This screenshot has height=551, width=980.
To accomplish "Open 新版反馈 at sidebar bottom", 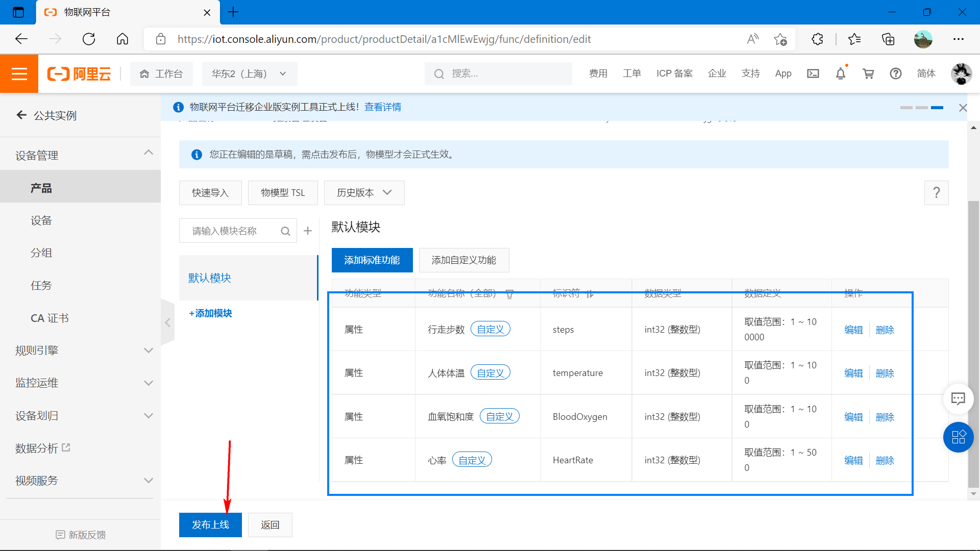I will click(x=81, y=535).
